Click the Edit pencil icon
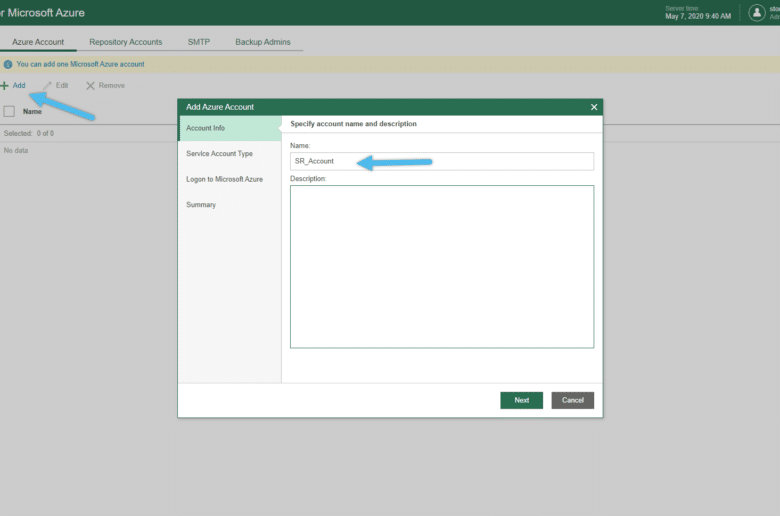The image size is (780, 516). (x=47, y=86)
